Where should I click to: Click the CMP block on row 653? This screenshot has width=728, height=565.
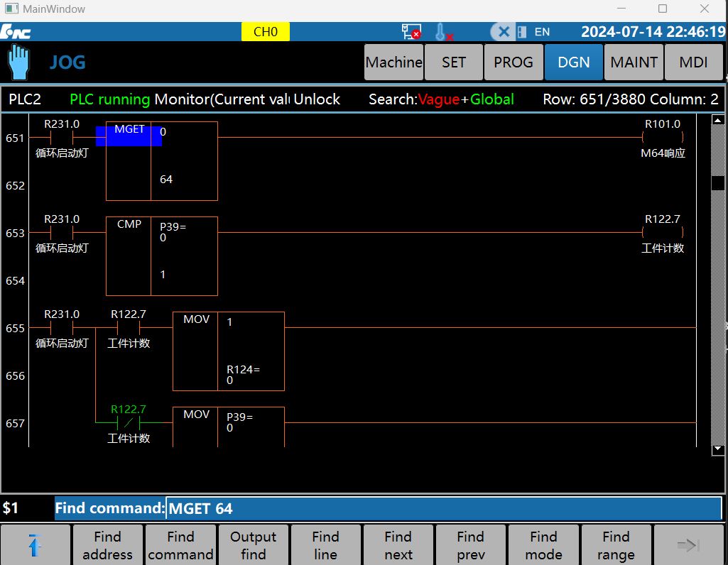[x=161, y=256]
